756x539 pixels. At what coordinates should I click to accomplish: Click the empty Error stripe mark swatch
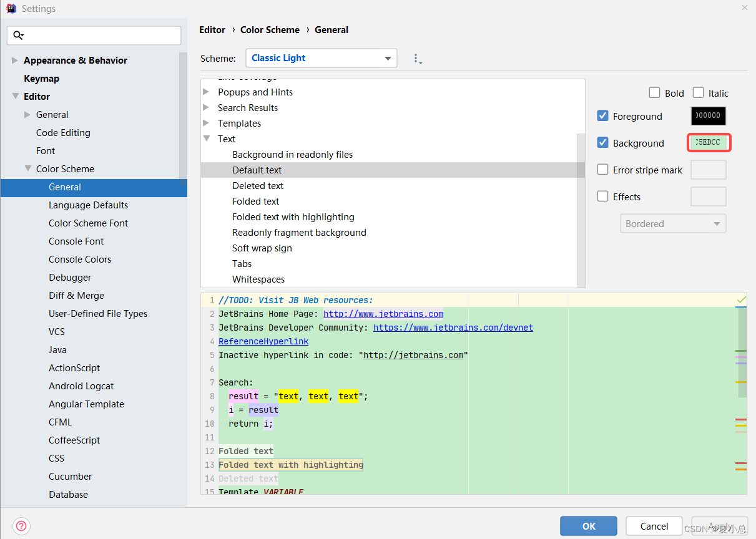tap(709, 170)
